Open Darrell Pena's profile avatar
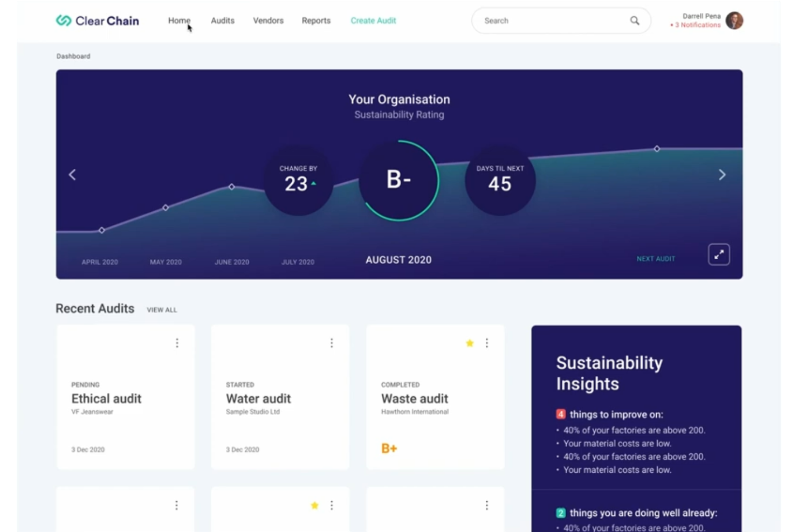This screenshot has height=532, width=798. (x=734, y=20)
